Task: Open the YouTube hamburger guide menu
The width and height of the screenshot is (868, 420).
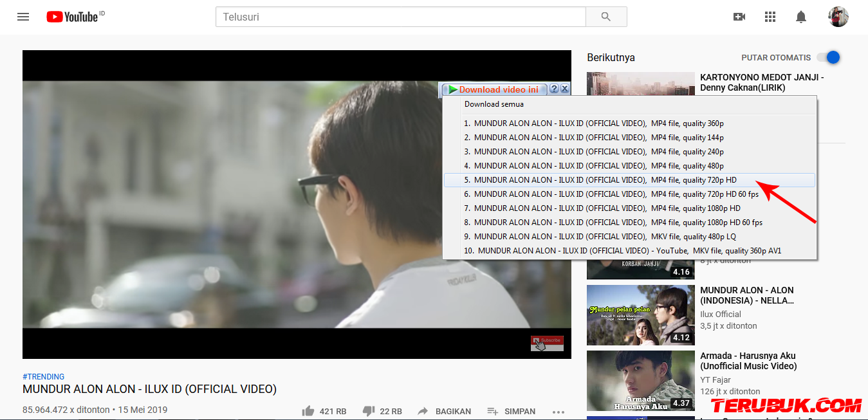Action: (x=23, y=17)
